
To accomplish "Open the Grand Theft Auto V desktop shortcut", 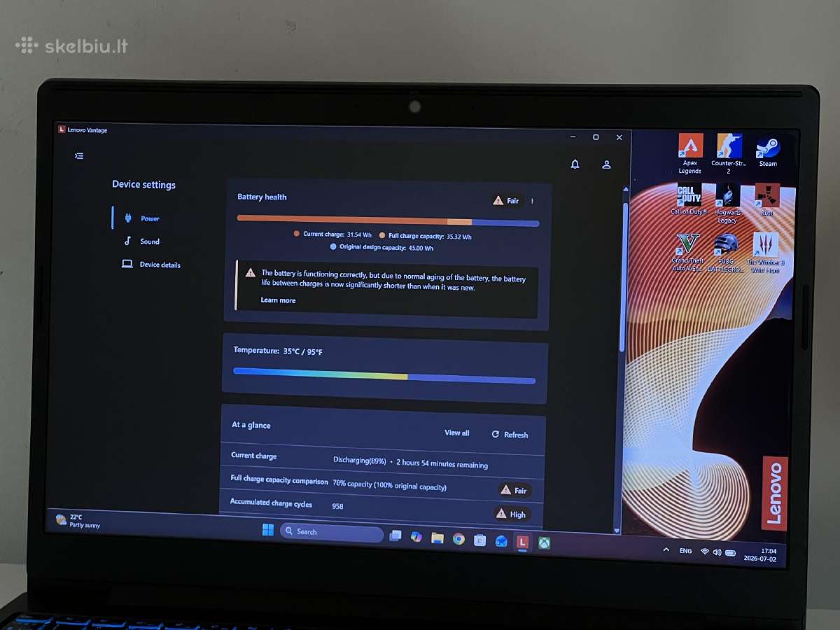I will [x=688, y=253].
